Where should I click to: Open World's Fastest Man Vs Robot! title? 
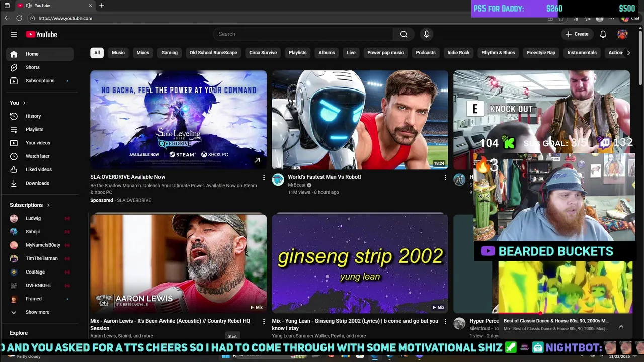pos(325,177)
